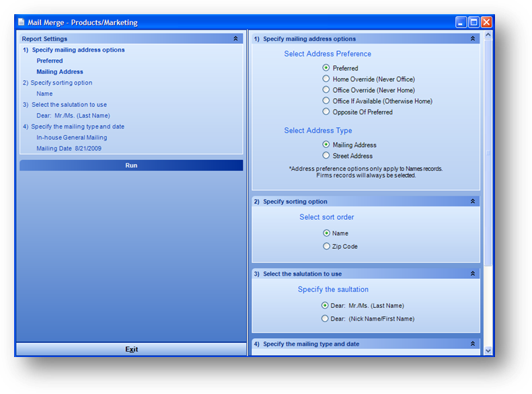Click the scrollbar up arrow
Image resolution: width=532 pixels, height=394 pixels.
[488, 34]
